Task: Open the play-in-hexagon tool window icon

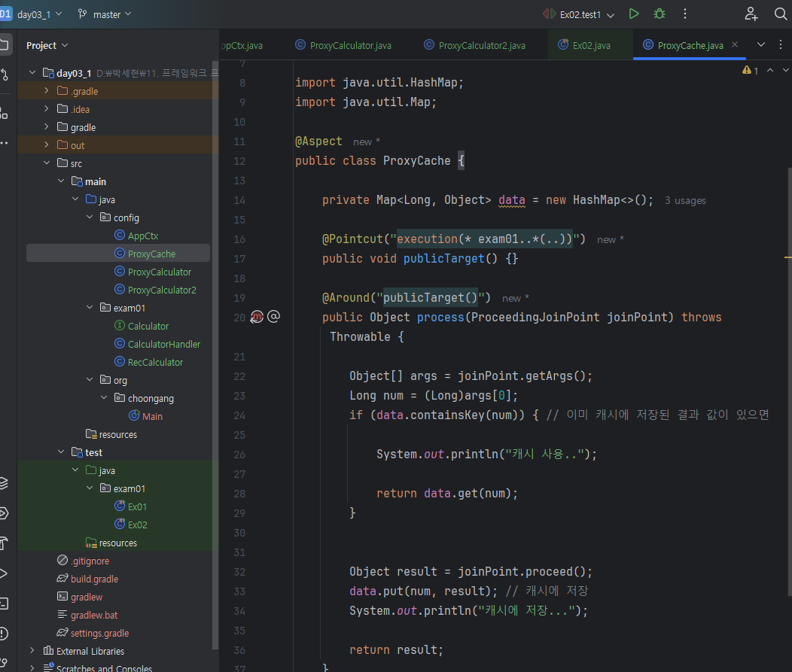Action: 4,513
